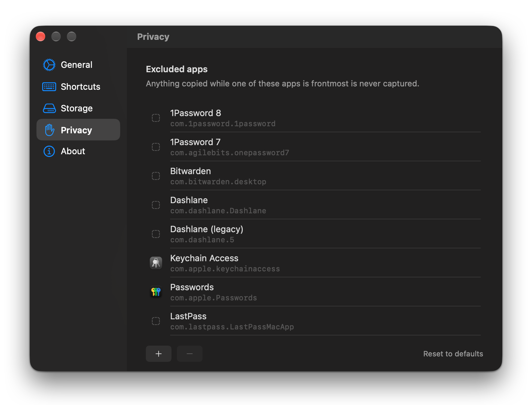Click bundle ID com.1password.1password
Screen dimensions: 532x405
click(223, 124)
